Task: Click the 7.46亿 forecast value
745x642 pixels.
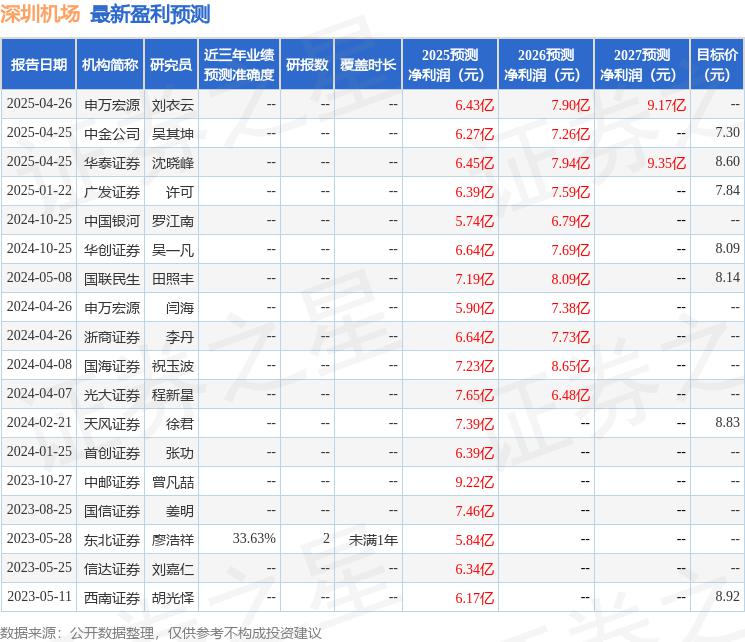Action: click(x=474, y=511)
